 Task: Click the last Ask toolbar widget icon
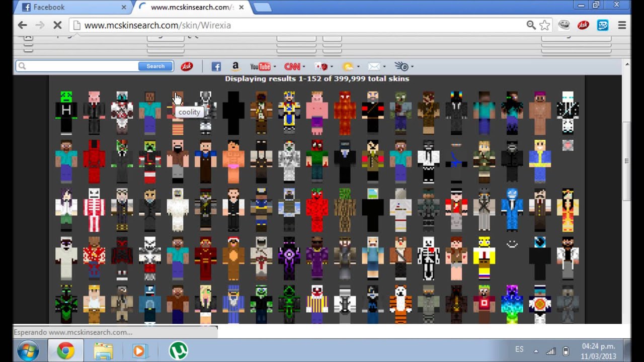tap(401, 66)
